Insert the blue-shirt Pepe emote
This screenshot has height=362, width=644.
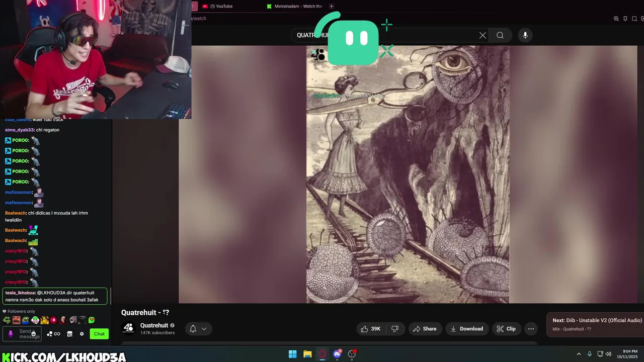click(x=26, y=320)
